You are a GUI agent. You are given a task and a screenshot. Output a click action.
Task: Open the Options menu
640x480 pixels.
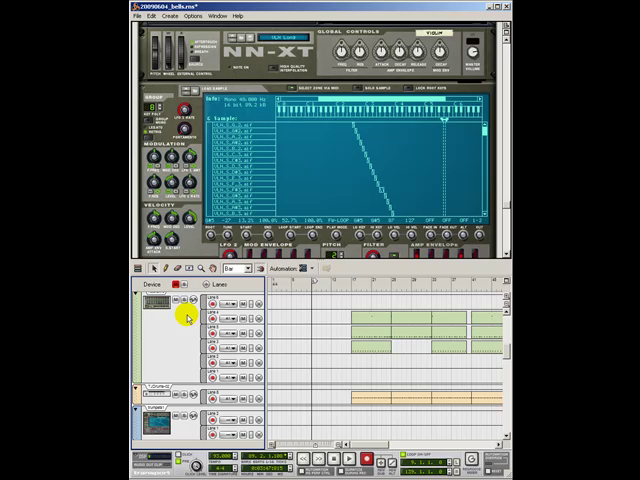[x=193, y=16]
